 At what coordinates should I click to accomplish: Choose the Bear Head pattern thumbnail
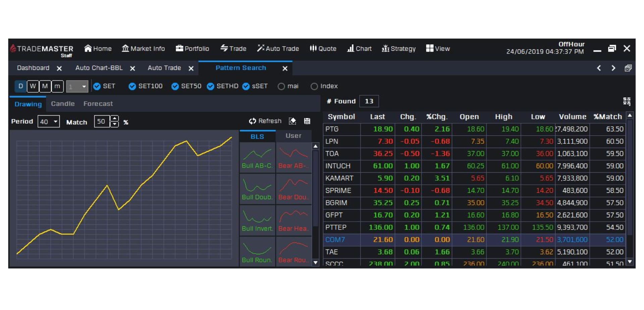[293, 220]
